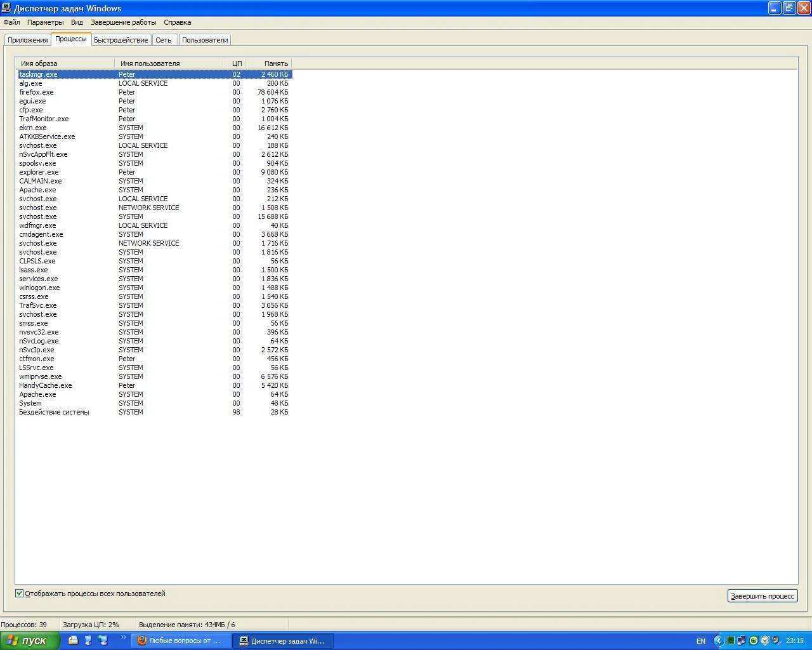Select the taskmgr.exe process row
Viewport: 812px width, 650px height.
(x=154, y=74)
